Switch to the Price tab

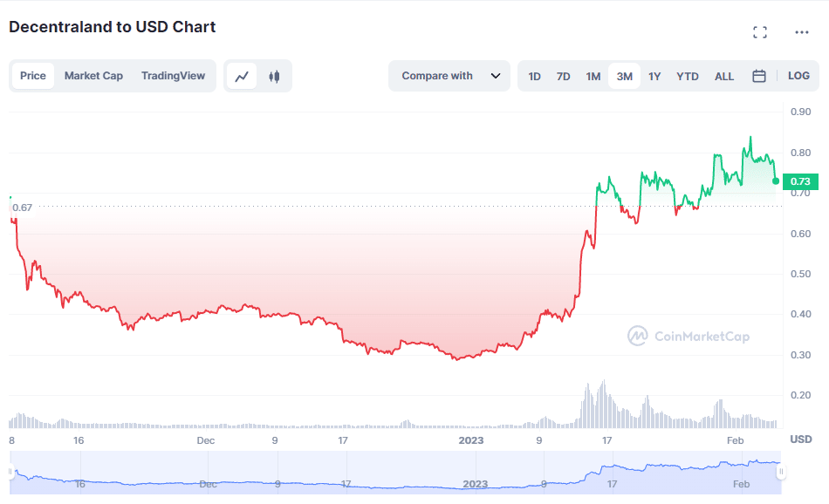click(x=33, y=76)
